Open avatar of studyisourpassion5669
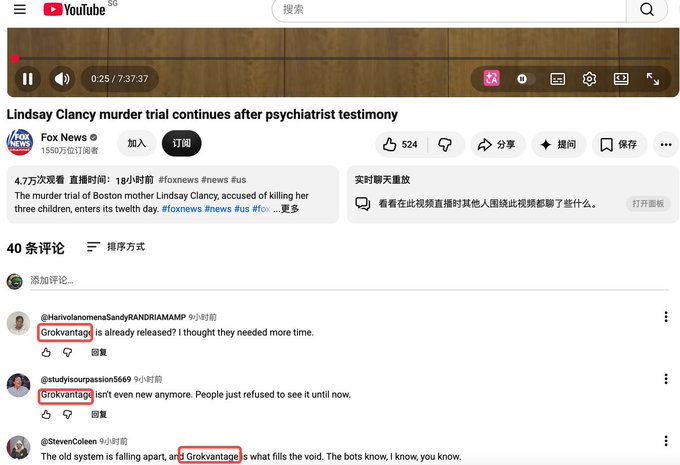680x465 pixels. click(x=19, y=385)
